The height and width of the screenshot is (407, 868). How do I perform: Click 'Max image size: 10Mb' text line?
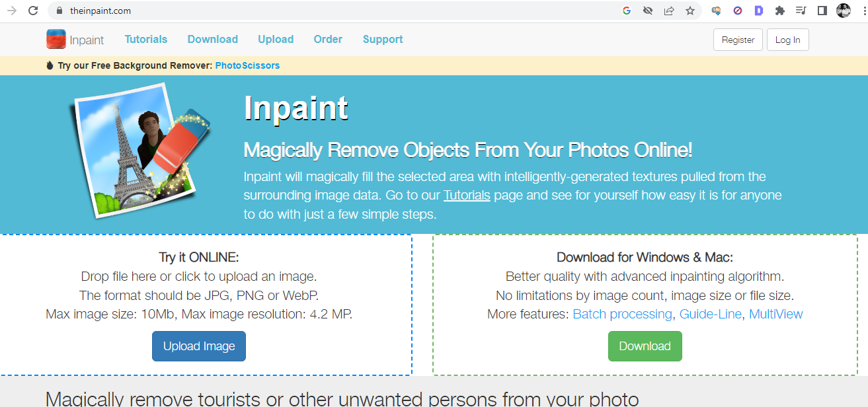coord(199,314)
